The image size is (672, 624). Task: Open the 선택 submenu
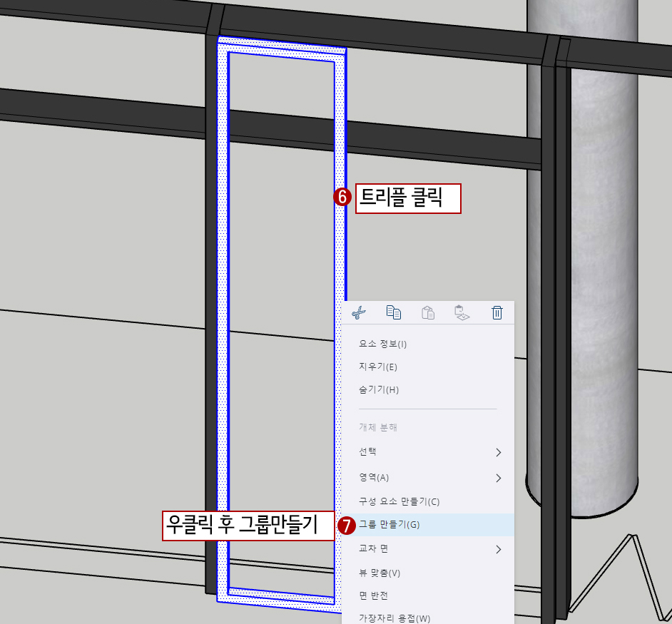coord(428,451)
